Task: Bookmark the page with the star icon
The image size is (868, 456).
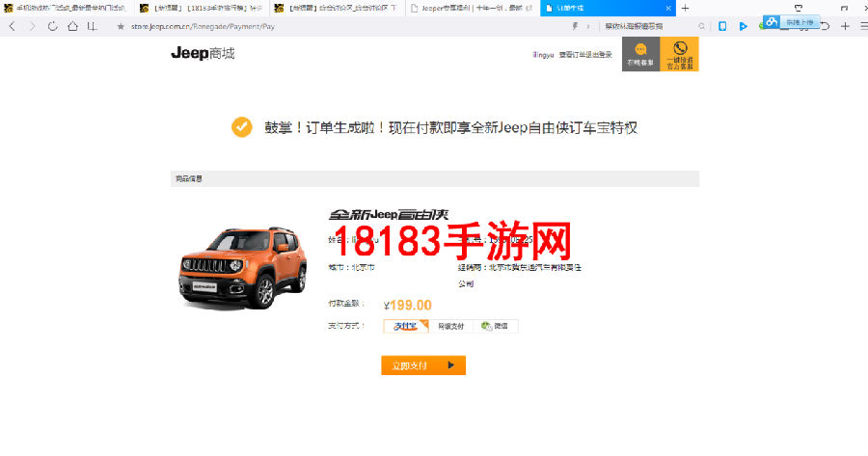Action: click(121, 26)
